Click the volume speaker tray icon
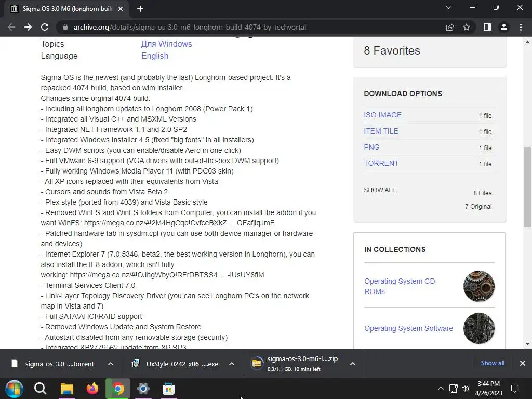Screen dimensions: 532x399 pos(465,389)
